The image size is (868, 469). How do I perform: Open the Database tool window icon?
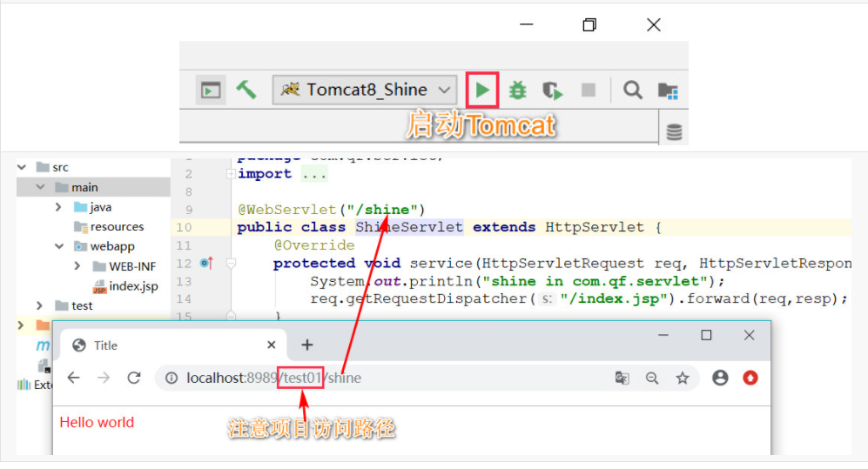(674, 132)
